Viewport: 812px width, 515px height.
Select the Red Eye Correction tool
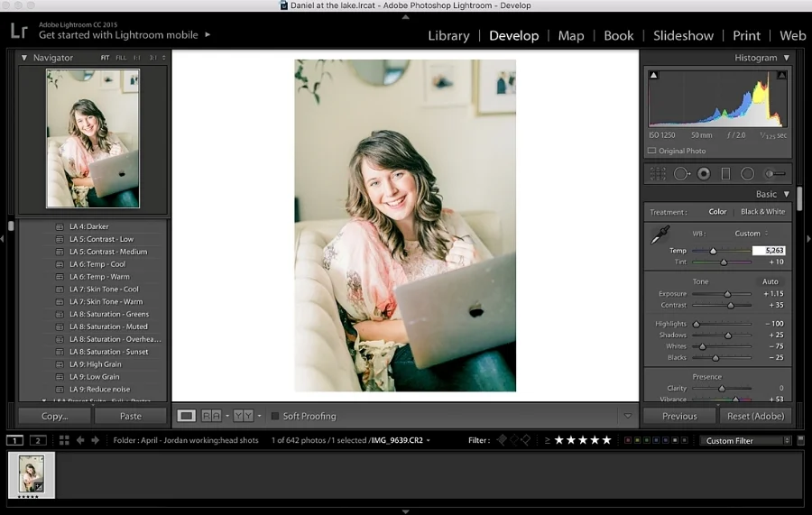point(704,174)
